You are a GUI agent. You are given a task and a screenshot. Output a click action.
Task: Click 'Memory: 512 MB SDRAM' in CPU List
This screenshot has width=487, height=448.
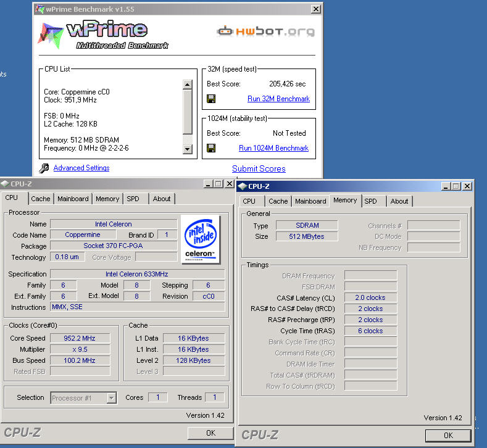81,140
